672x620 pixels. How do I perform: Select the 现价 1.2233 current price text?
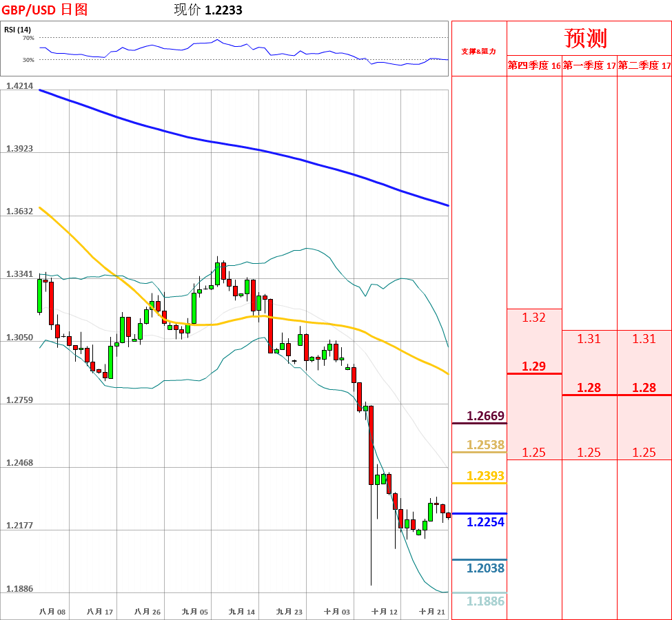coord(208,10)
